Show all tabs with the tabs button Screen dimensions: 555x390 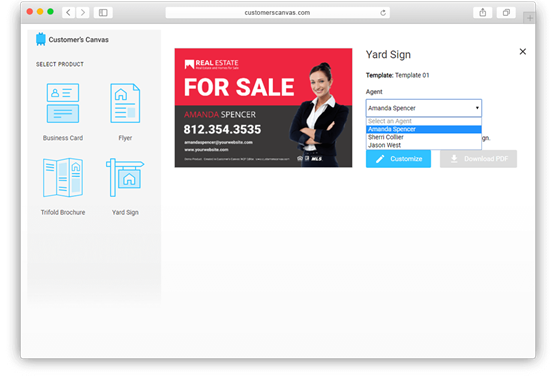click(506, 13)
